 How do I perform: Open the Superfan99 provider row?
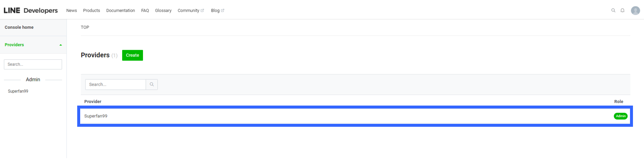pyautogui.click(x=355, y=116)
